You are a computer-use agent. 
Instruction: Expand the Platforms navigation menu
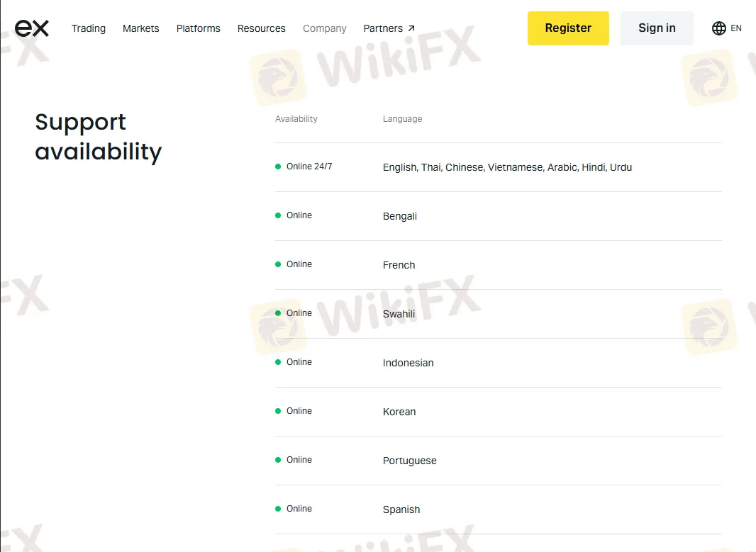[198, 28]
